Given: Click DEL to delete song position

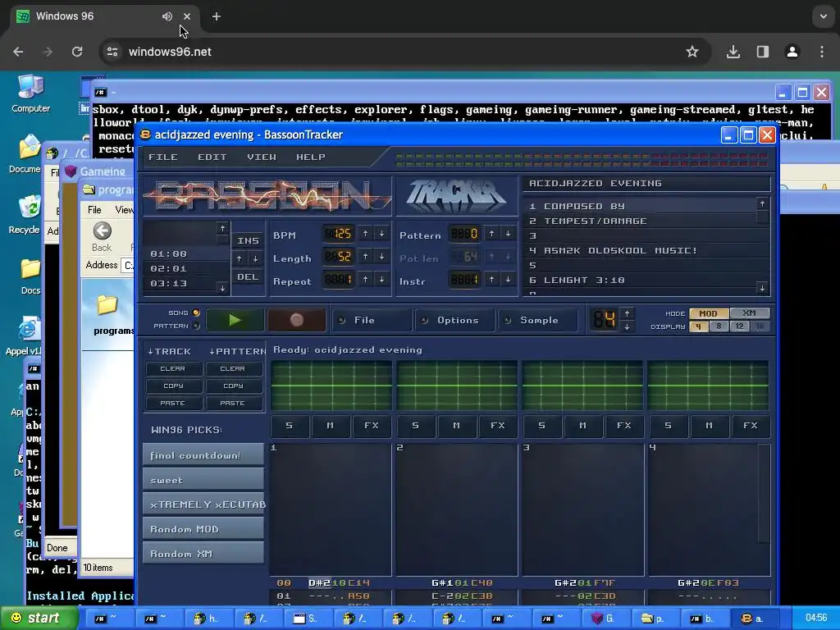Looking at the screenshot, I should click(x=248, y=277).
